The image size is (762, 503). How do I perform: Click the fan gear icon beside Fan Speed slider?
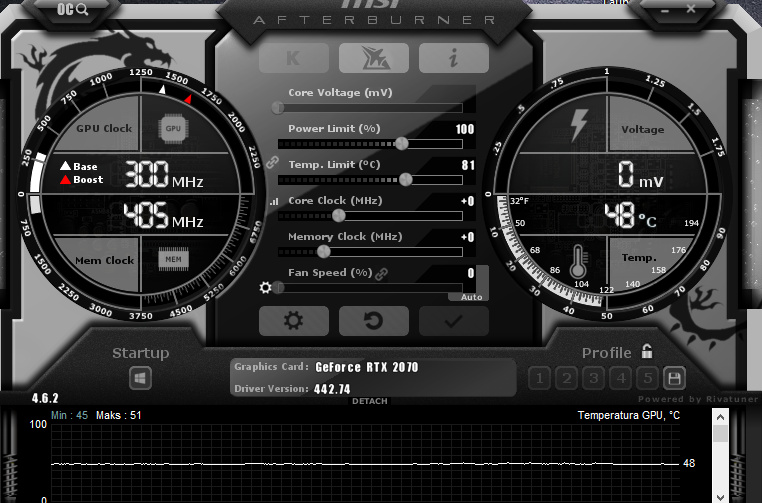pos(265,288)
